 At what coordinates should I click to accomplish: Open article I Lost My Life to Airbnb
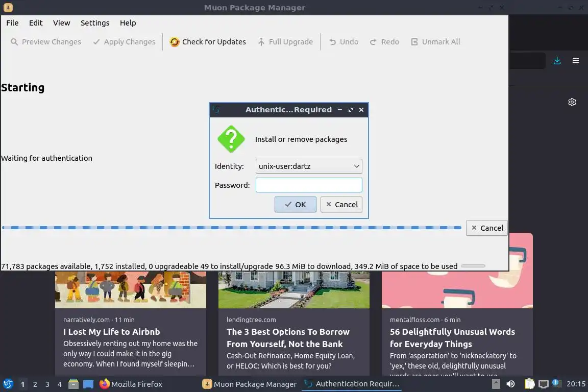pos(111,332)
